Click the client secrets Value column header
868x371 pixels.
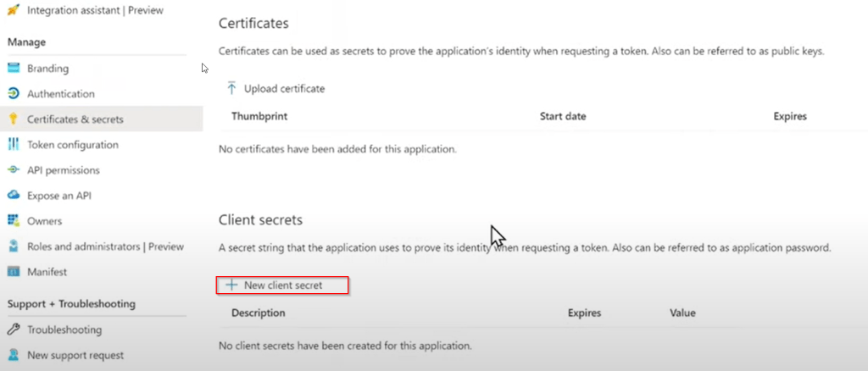pyautogui.click(x=682, y=313)
